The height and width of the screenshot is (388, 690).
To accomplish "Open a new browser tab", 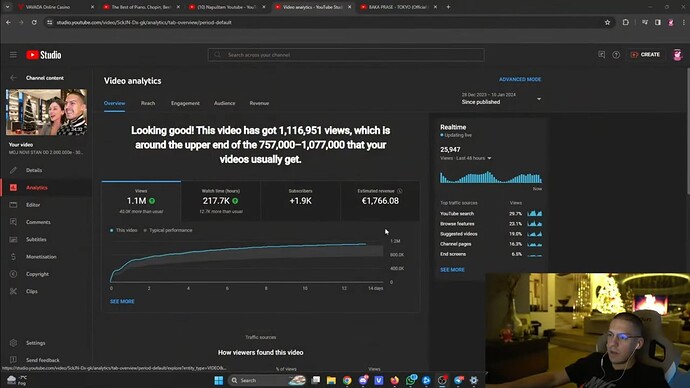I will pos(448,7).
